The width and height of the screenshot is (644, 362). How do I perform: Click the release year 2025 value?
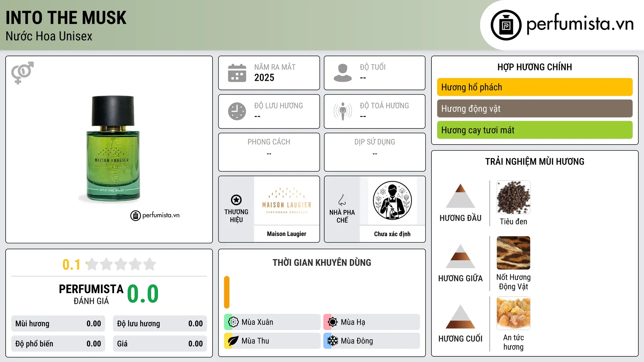pos(264,78)
